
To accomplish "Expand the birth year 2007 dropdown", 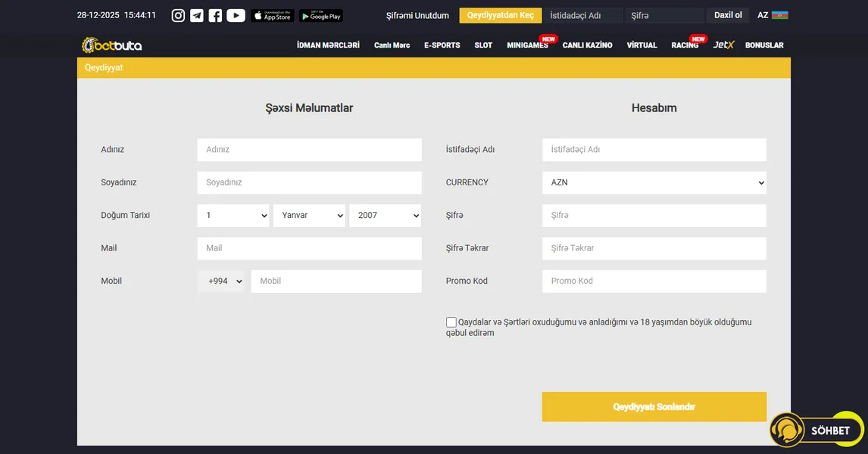I will 385,216.
